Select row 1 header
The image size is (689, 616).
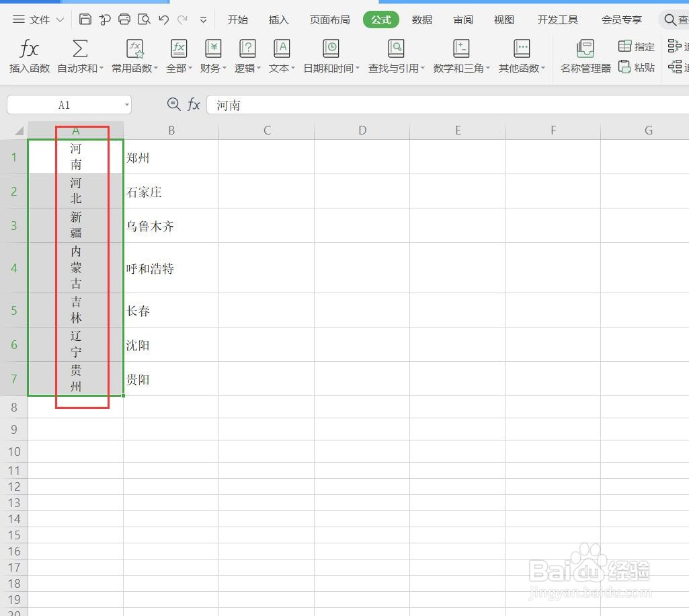point(13,157)
